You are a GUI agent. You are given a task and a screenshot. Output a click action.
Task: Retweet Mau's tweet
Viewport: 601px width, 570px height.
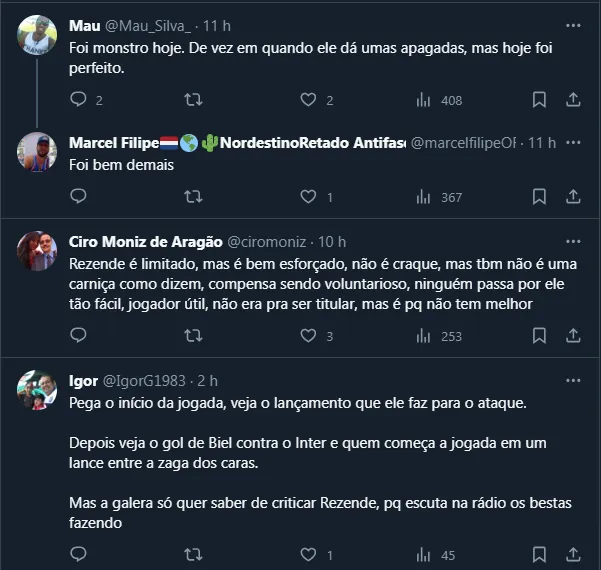pyautogui.click(x=194, y=100)
